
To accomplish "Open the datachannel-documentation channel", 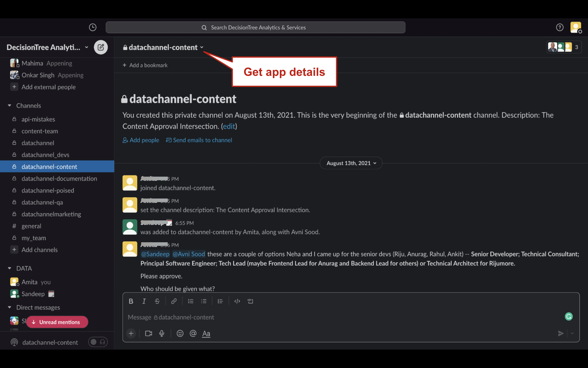I will (57, 179).
